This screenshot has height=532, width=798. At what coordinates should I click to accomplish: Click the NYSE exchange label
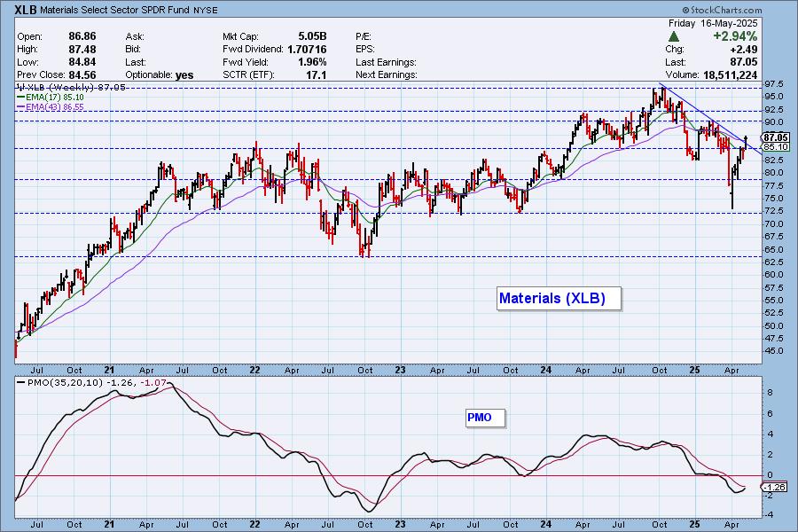tap(206, 11)
